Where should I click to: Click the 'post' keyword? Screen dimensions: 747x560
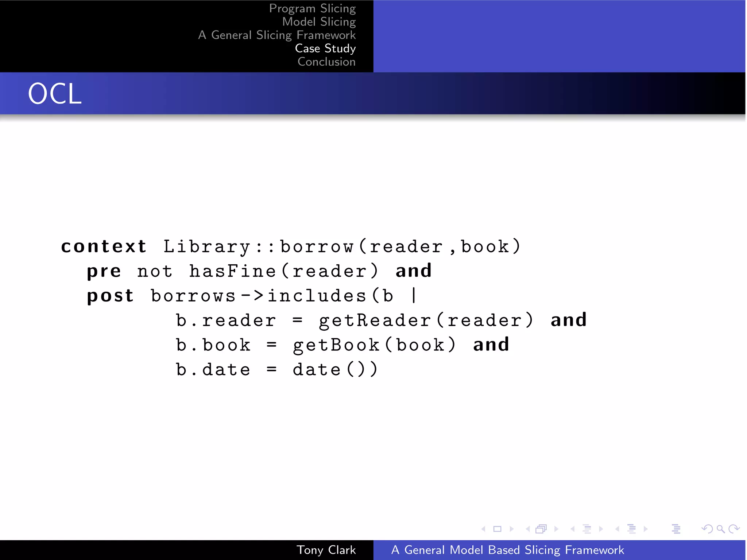coord(110,296)
